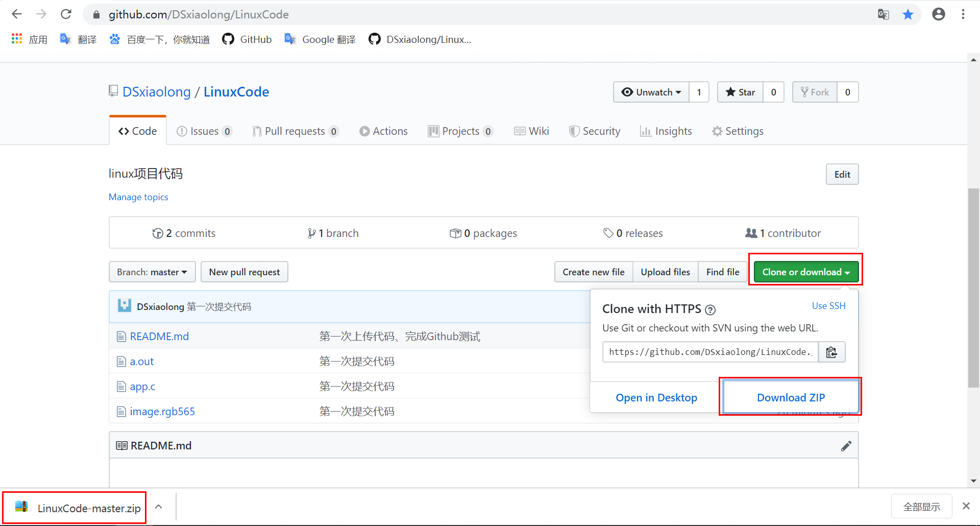This screenshot has width=980, height=526.
Task: Click the DSxiaolong owner link
Action: pos(157,92)
